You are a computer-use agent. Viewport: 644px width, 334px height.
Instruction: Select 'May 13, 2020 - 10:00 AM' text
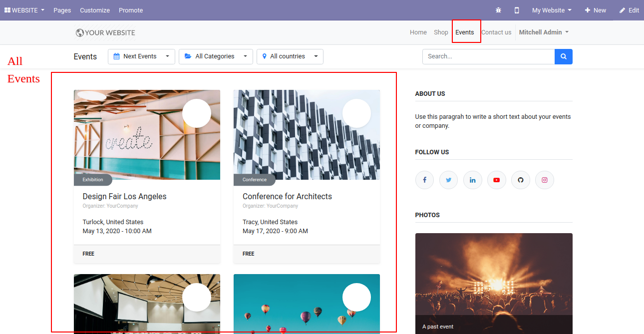(x=117, y=231)
